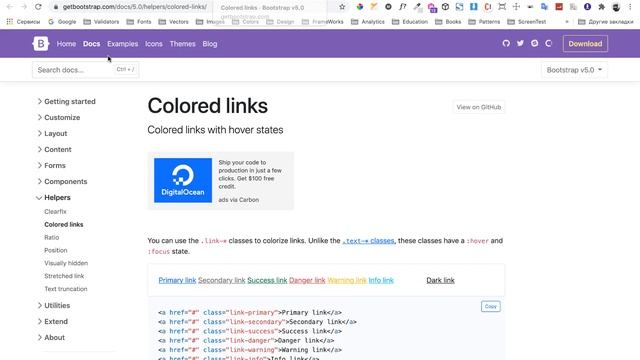Open the Text truncation helper page
Viewport: 640px width, 360px height.
click(x=66, y=289)
